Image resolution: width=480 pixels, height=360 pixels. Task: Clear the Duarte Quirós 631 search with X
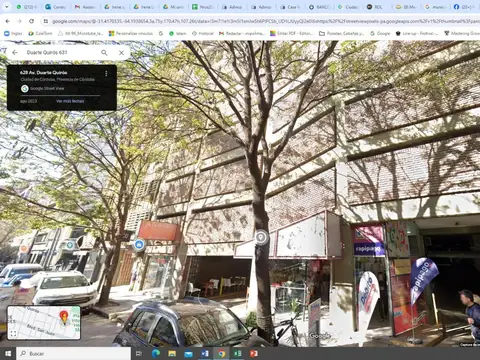coord(121,53)
